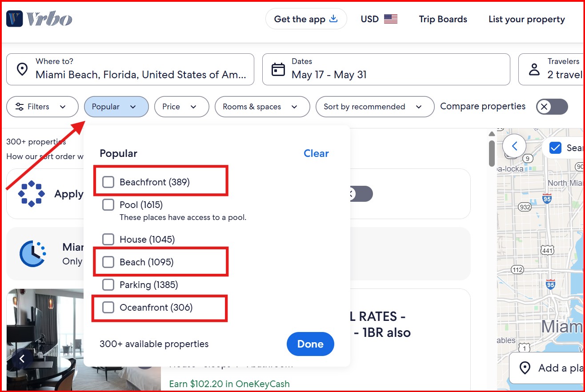Open the Sort by recommended dropdown
This screenshot has height=392, width=585.
point(375,107)
